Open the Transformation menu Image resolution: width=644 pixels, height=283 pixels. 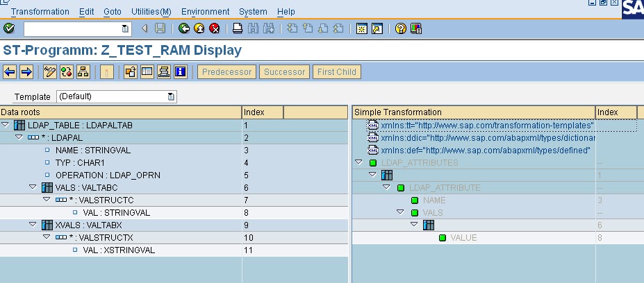click(x=40, y=12)
